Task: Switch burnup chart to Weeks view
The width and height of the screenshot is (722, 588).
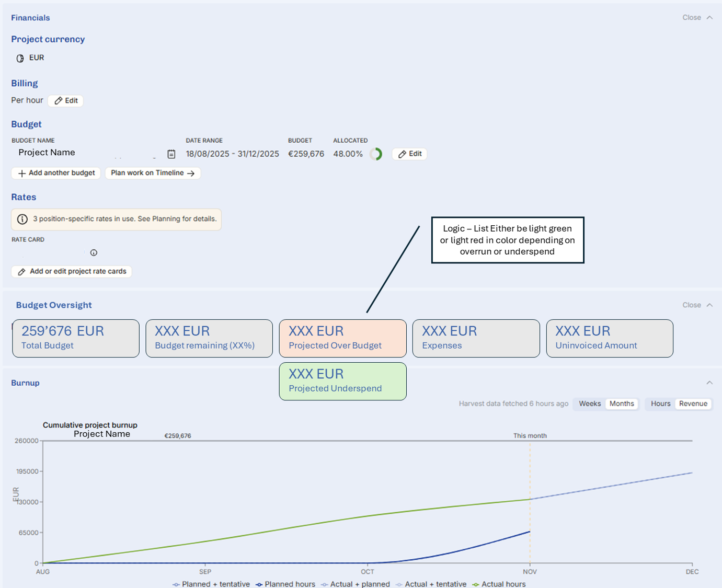Action: tap(589, 404)
